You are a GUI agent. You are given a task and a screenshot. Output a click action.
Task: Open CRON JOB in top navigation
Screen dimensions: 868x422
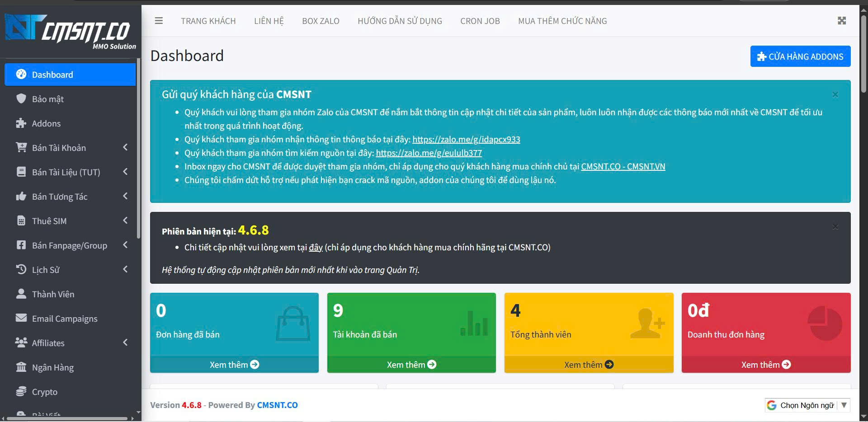pyautogui.click(x=480, y=21)
